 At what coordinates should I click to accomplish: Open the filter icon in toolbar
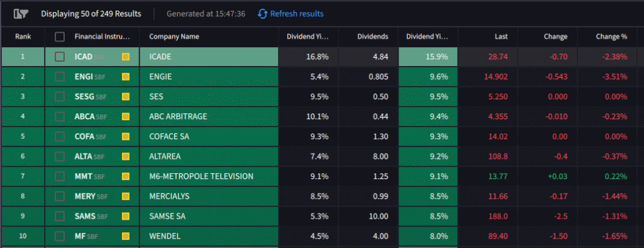tap(20, 14)
